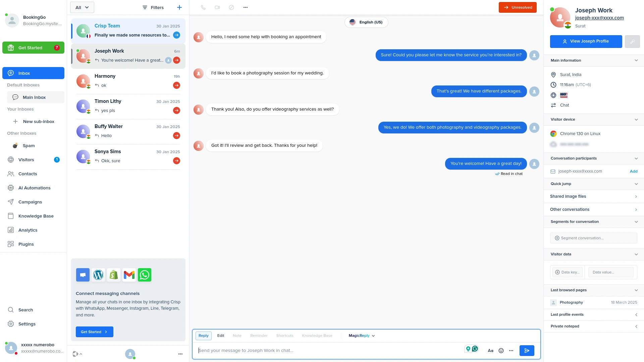Open emoji picker in message composer
This screenshot has height=362, width=644.
coord(501,351)
